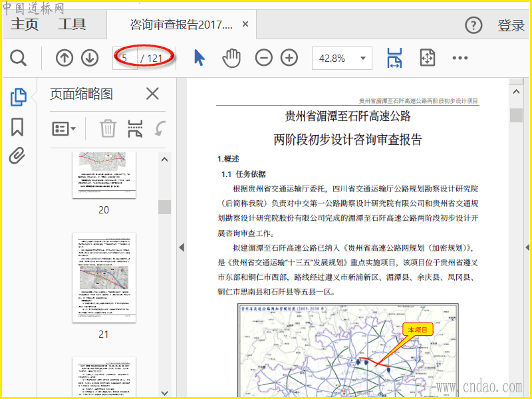Click the search magnifier icon

point(19,59)
